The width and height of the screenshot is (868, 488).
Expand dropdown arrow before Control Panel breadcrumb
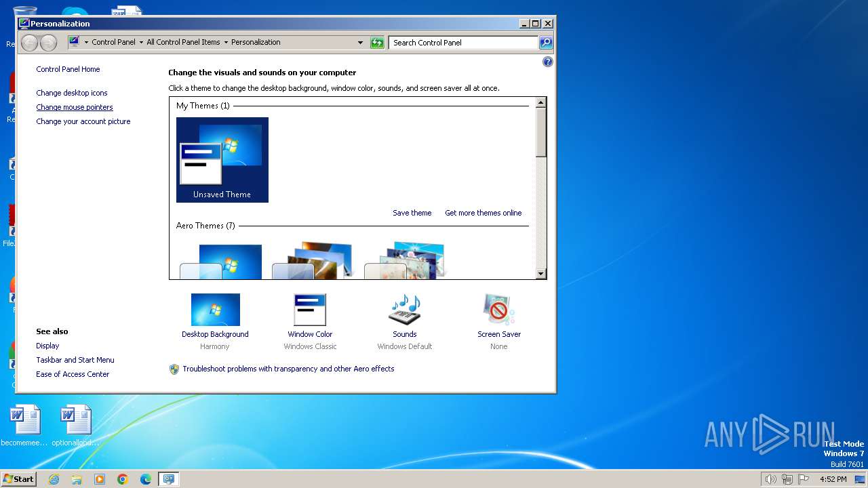[x=86, y=42]
